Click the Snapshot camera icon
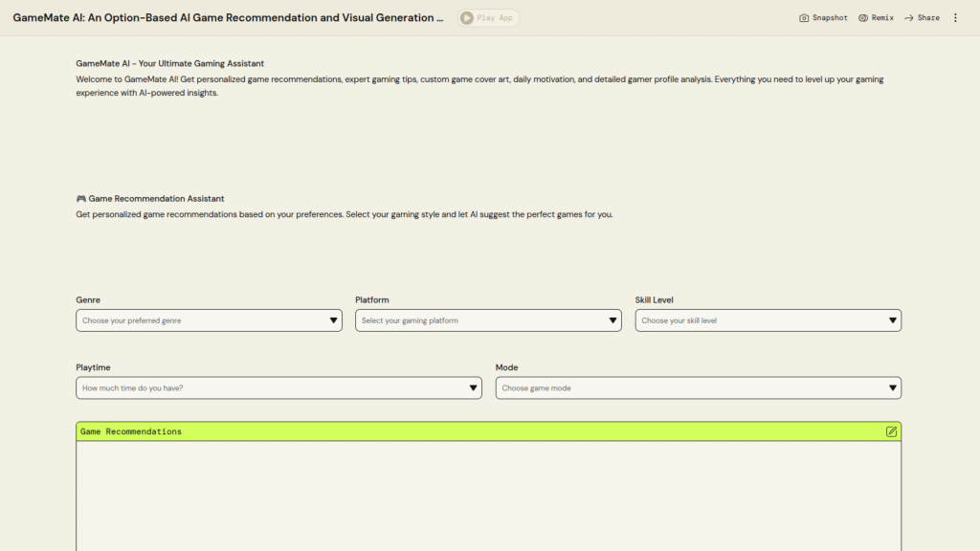980x551 pixels. 804,18
